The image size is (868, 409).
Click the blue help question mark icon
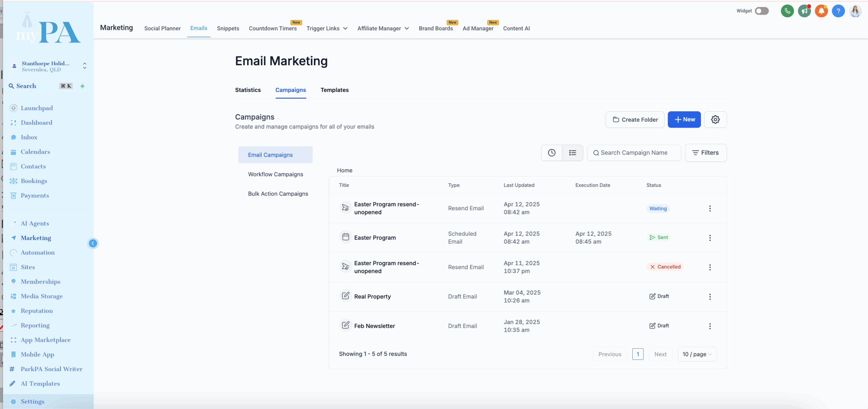pyautogui.click(x=838, y=11)
